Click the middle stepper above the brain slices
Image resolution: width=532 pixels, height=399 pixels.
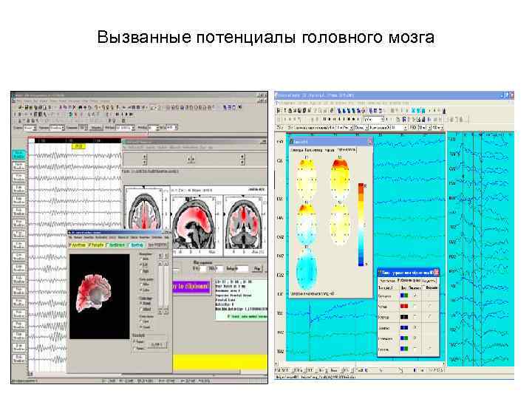(x=191, y=159)
